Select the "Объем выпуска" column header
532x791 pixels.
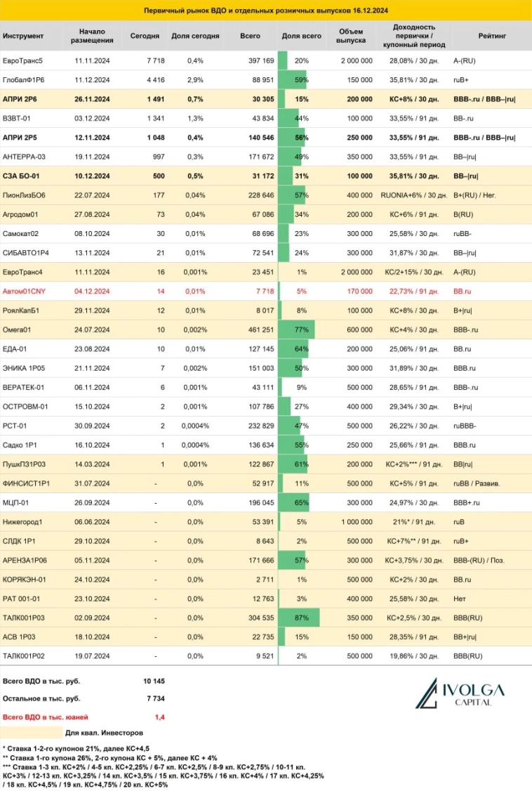point(351,36)
